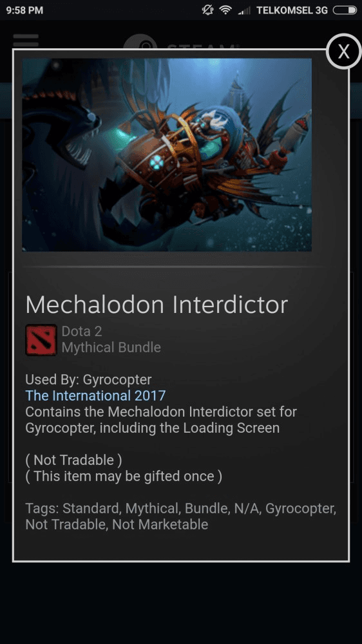The height and width of the screenshot is (644, 362).
Task: Tap the 'may be gifted once' notice
Action: (124, 477)
